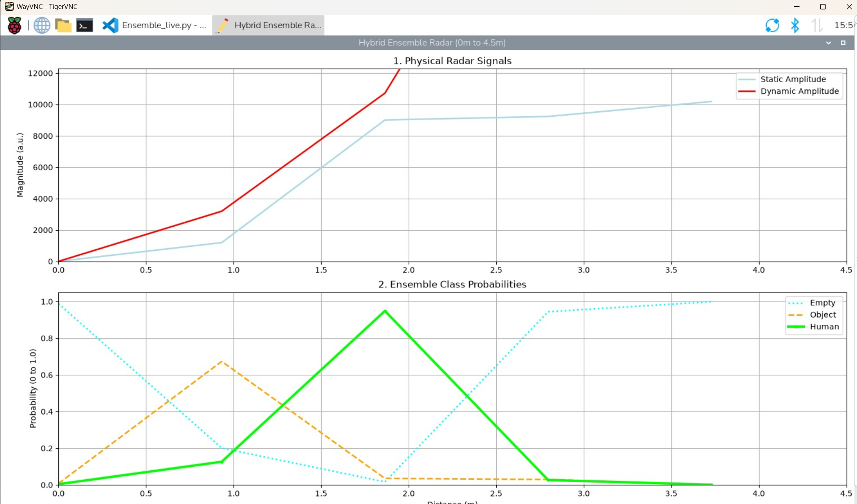Maximize the TigerVNC viewer window

pos(823,6)
